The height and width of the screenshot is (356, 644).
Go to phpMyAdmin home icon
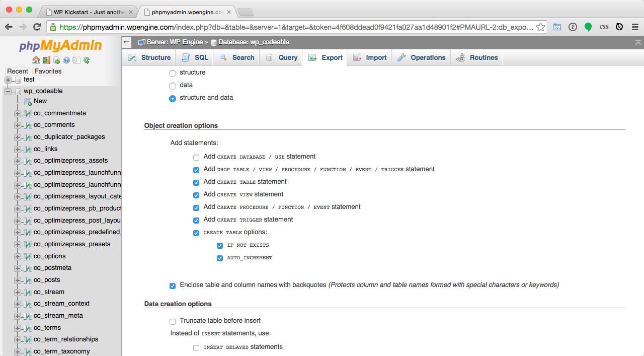pyautogui.click(x=36, y=60)
